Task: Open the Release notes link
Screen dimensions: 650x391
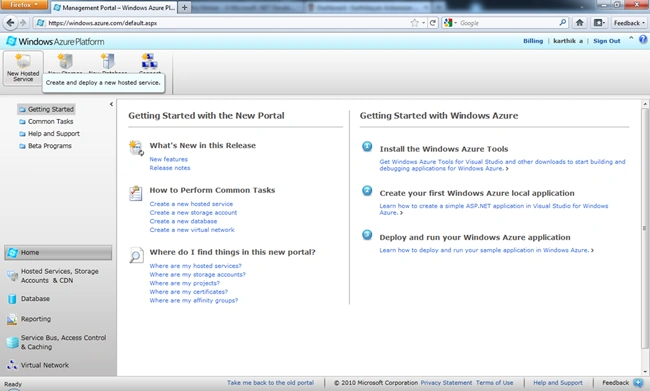Action: (170, 168)
